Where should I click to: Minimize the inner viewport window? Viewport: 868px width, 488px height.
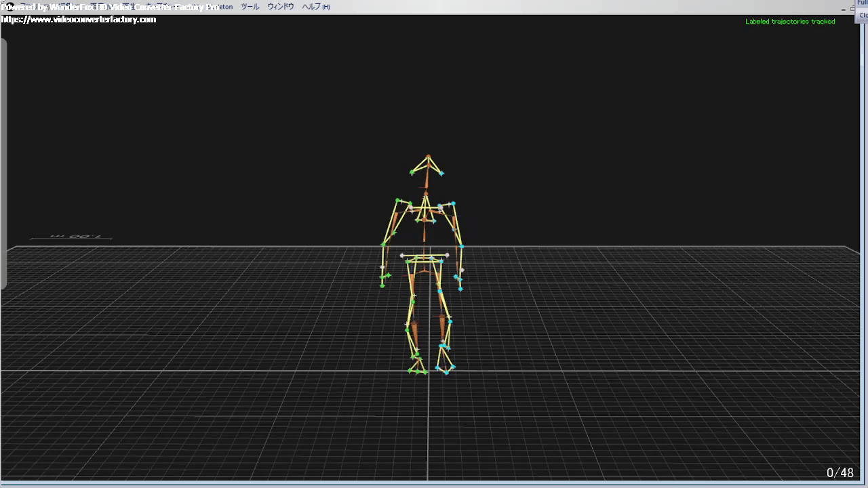click(844, 9)
